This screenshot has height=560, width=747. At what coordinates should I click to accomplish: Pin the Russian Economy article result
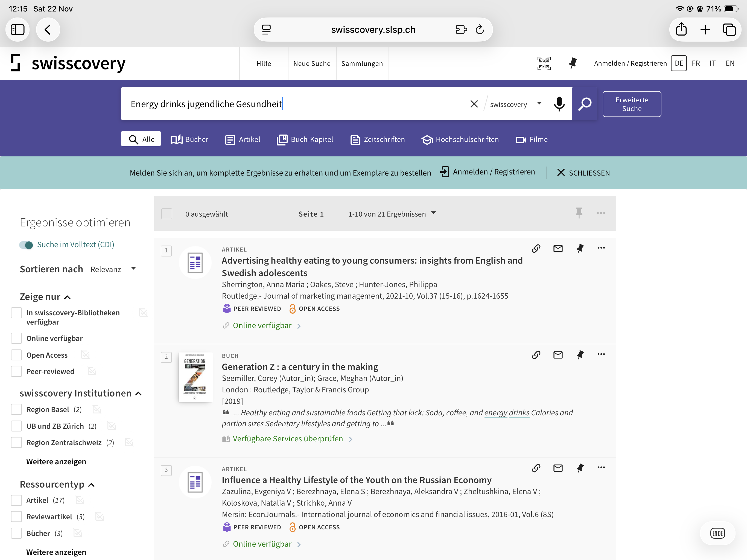(580, 468)
